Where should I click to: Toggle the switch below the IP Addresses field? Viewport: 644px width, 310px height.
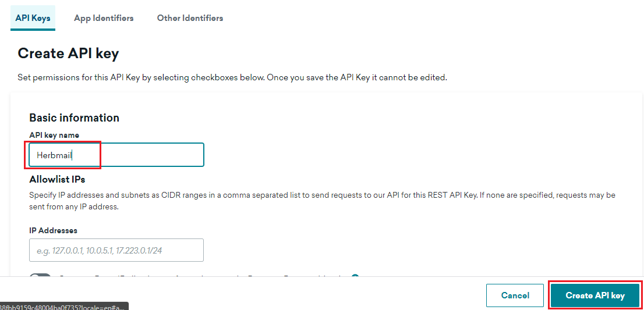pyautogui.click(x=40, y=276)
